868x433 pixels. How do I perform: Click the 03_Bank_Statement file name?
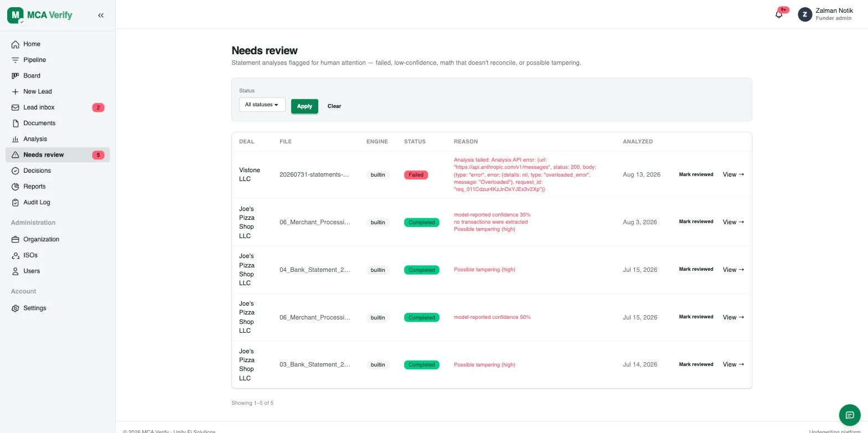pyautogui.click(x=315, y=364)
